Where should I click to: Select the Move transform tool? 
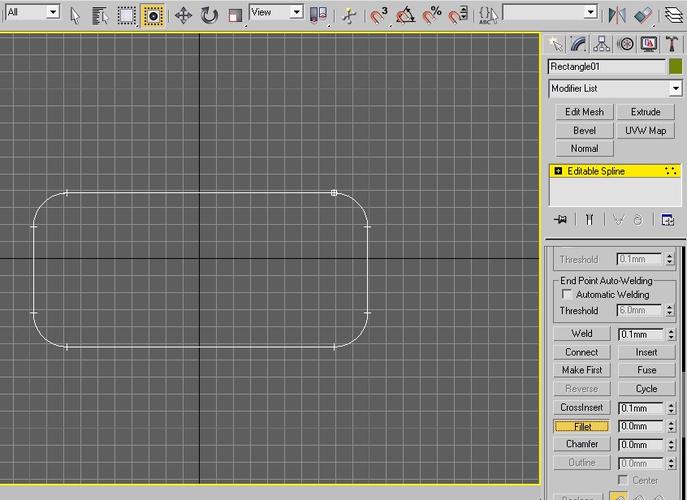pyautogui.click(x=183, y=15)
